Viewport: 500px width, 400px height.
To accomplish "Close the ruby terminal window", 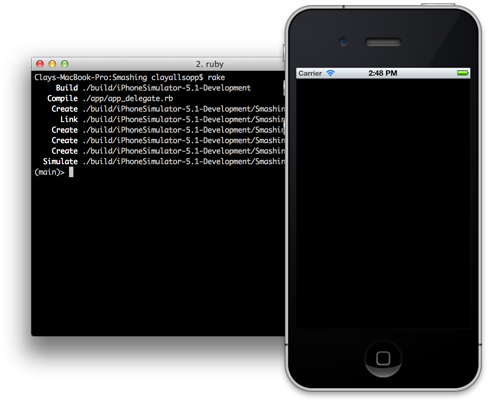I will tap(40, 64).
